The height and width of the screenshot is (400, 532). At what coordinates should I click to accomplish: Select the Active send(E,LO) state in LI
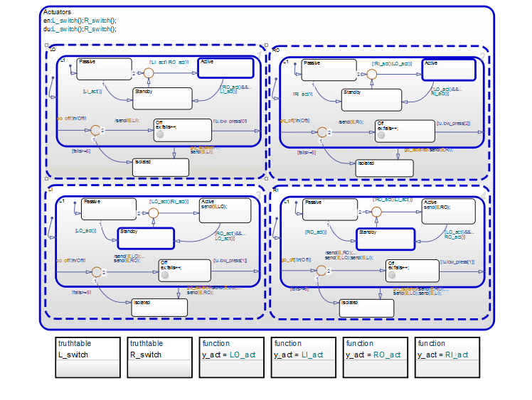225,210
